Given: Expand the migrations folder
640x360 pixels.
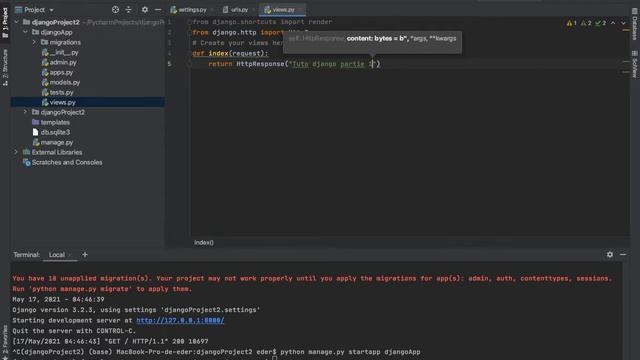Looking at the screenshot, I should (x=34, y=42).
